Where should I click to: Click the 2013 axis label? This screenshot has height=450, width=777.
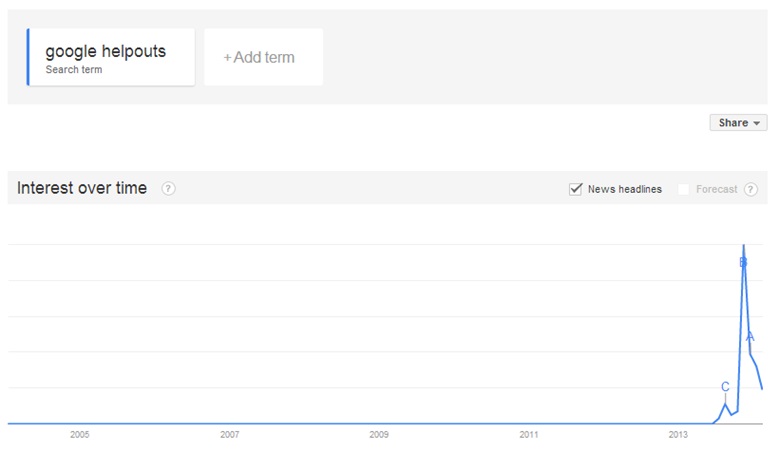pyautogui.click(x=678, y=435)
